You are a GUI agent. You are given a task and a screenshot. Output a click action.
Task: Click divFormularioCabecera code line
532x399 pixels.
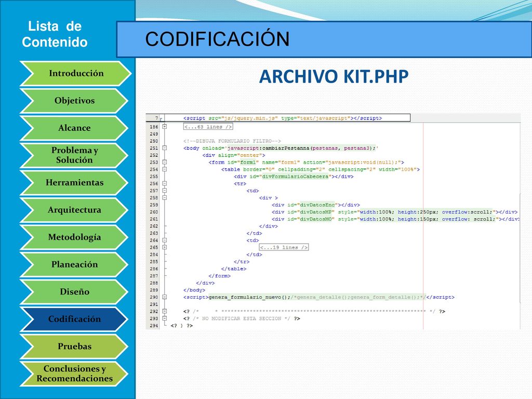pos(294,177)
